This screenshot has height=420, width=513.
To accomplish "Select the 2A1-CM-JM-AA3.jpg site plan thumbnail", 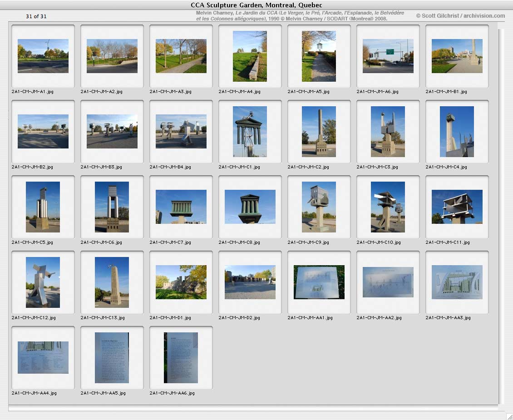I will pyautogui.click(x=457, y=282).
